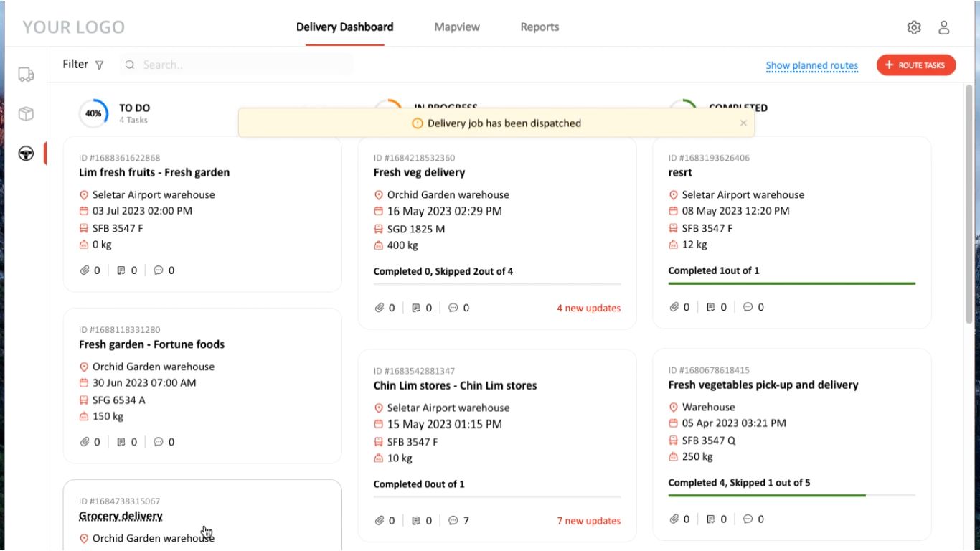Click the resrt completed progress bar
The height and width of the screenshot is (551, 980).
(x=791, y=283)
